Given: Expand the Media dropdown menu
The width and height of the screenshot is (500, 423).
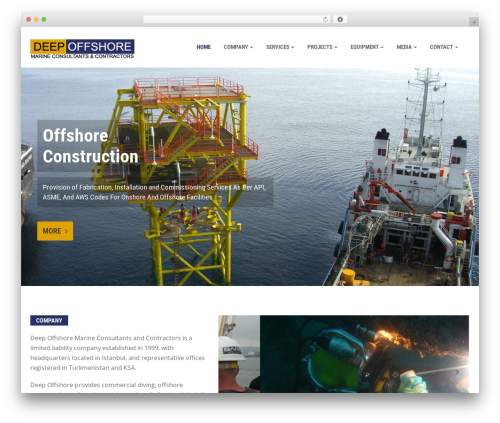Looking at the screenshot, I should [x=406, y=47].
